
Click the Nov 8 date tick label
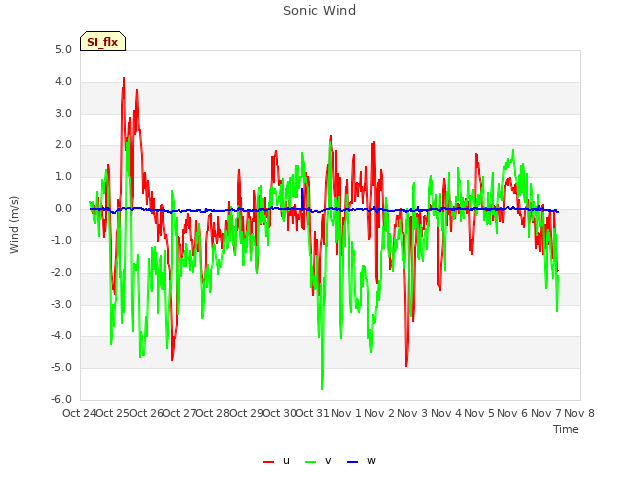579,413
